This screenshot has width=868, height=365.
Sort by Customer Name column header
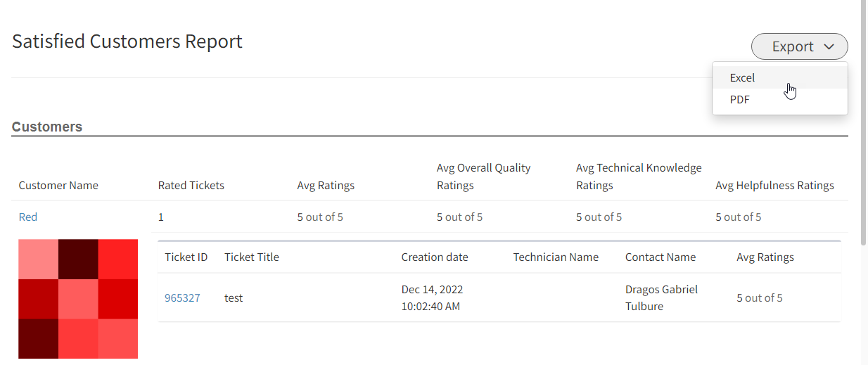pyautogui.click(x=58, y=186)
